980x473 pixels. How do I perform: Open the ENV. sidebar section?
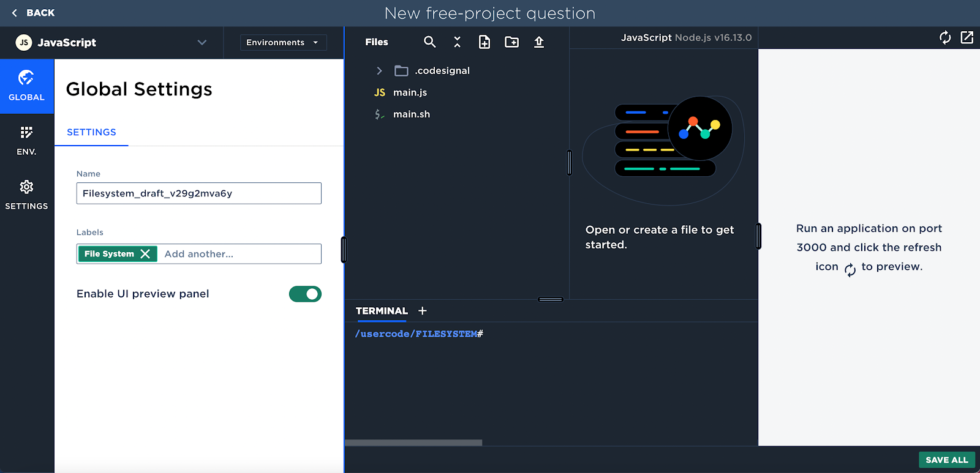click(26, 141)
